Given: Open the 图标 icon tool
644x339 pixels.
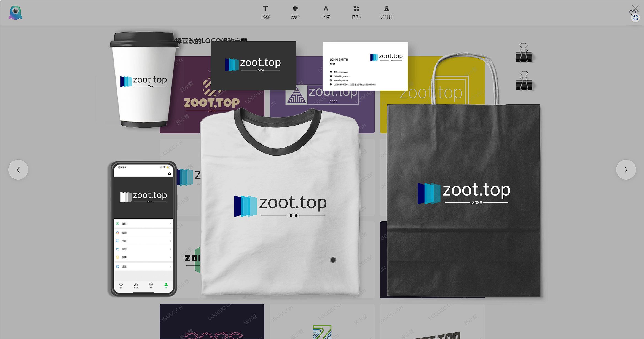Looking at the screenshot, I should 356,12.
